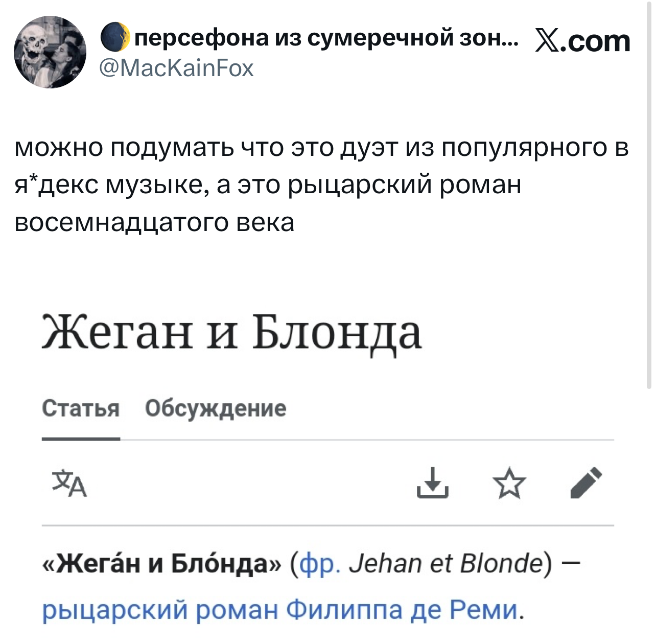Click the word 'я*декс' in the tweet
Screen dimensions: 656x644
(x=57, y=185)
